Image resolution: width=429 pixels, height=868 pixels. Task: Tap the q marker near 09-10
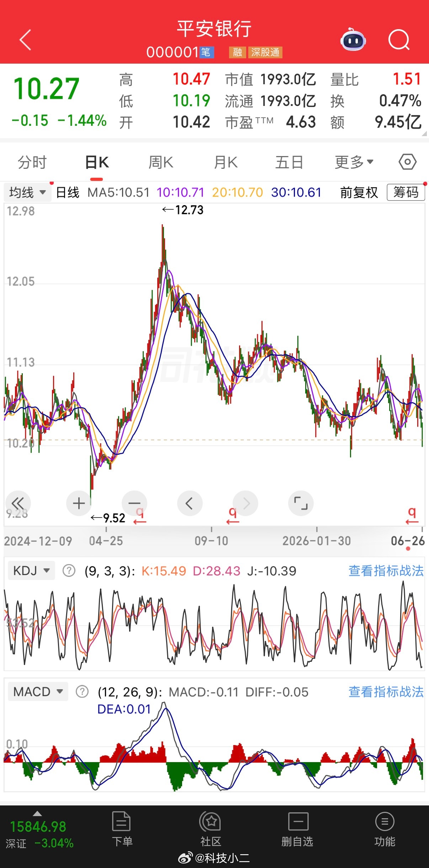pos(233,516)
